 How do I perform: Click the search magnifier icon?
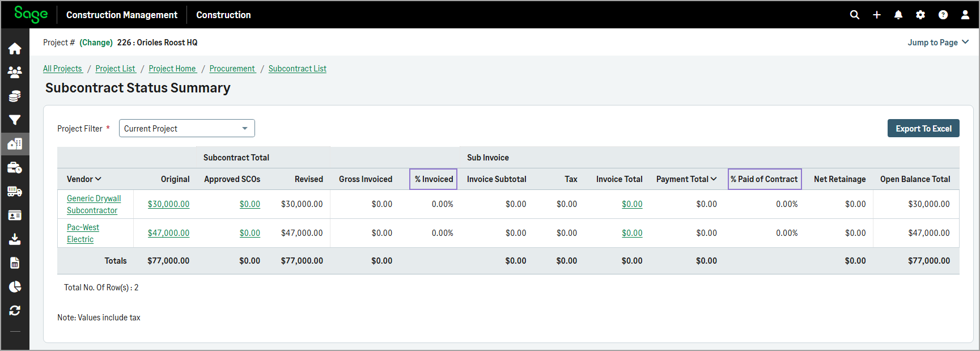[855, 15]
